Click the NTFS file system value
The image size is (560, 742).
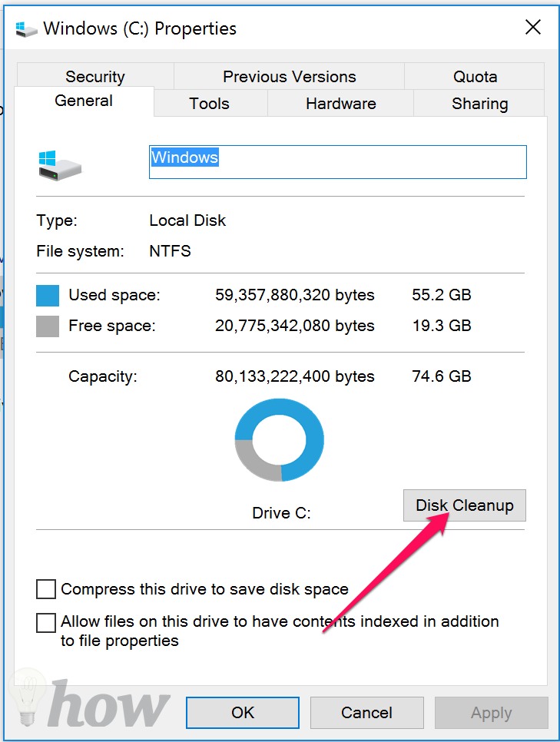[170, 251]
